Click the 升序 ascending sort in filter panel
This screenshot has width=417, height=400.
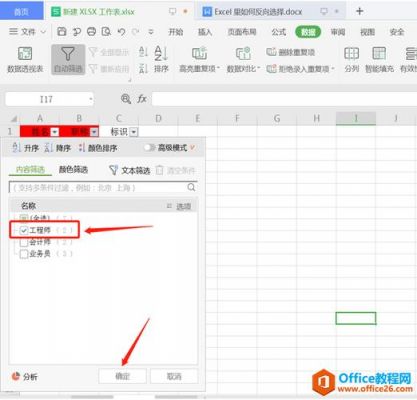[26, 148]
